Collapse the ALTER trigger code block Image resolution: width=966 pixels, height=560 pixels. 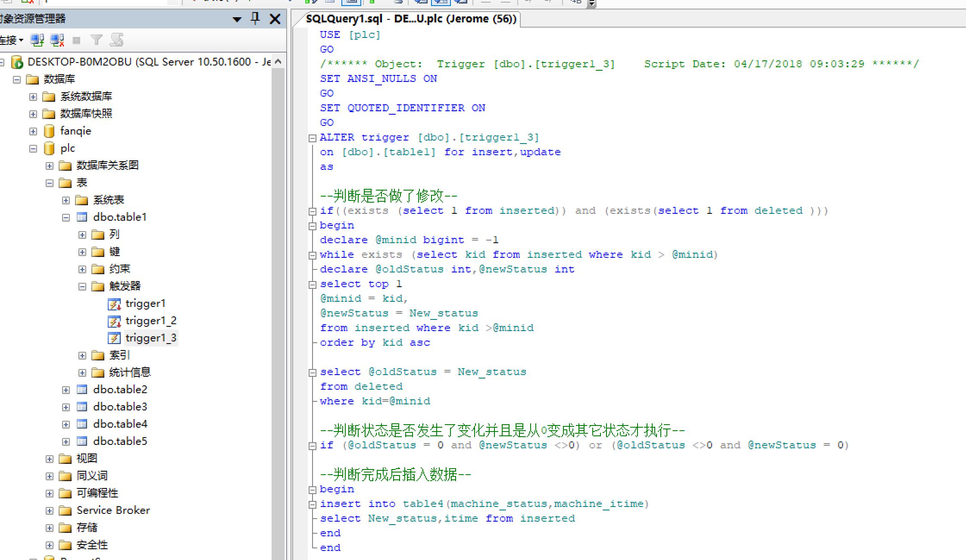[x=313, y=138]
